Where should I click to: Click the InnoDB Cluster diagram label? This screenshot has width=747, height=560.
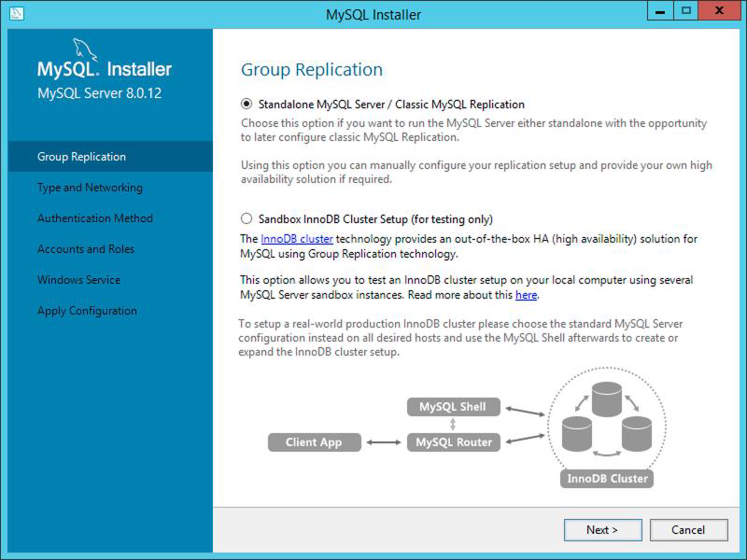(607, 478)
